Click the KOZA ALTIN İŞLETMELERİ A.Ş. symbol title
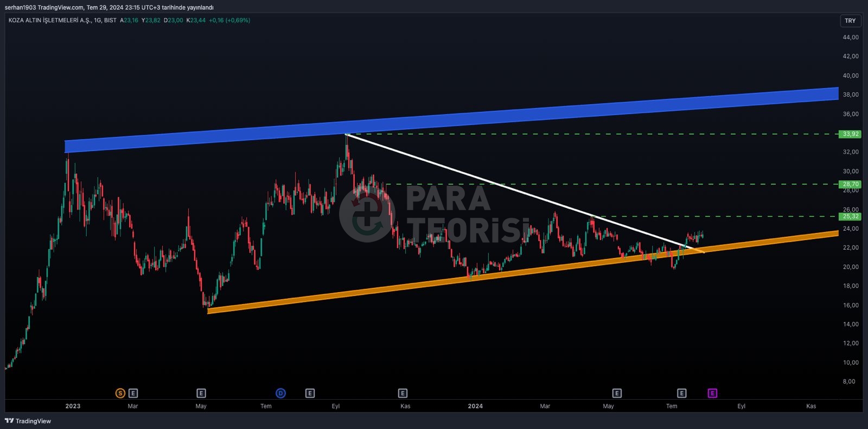 pyautogui.click(x=50, y=20)
